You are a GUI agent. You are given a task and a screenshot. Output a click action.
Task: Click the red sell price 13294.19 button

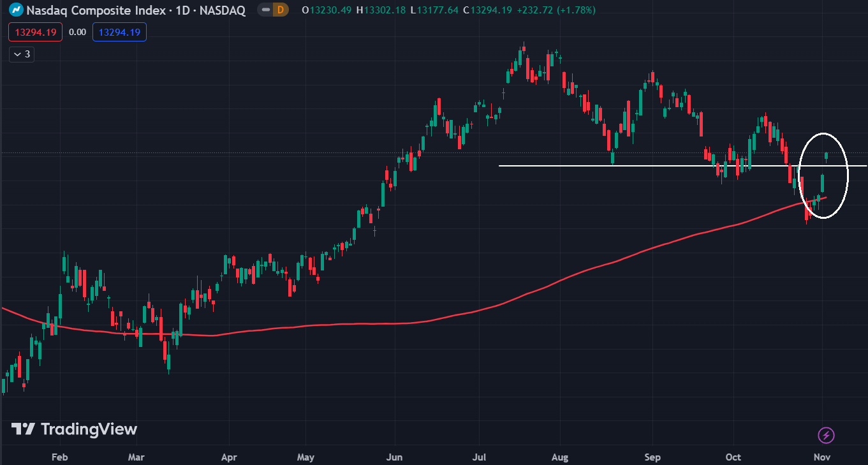click(36, 32)
